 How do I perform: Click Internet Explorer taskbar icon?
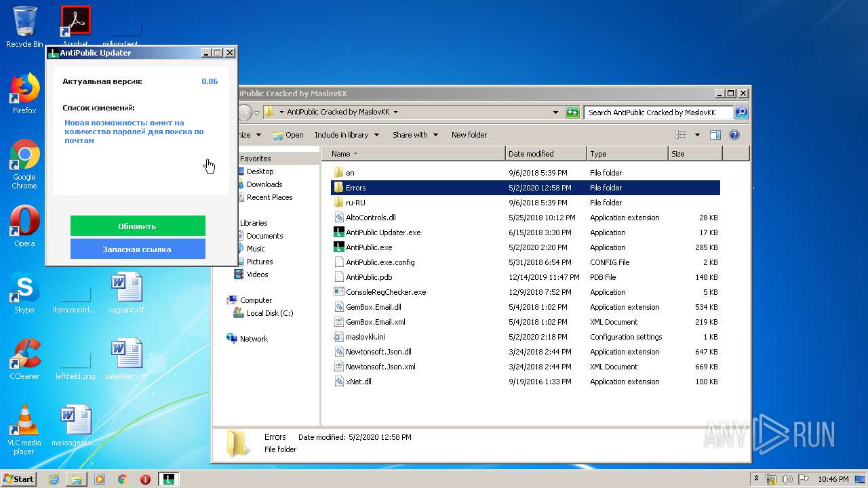[54, 479]
